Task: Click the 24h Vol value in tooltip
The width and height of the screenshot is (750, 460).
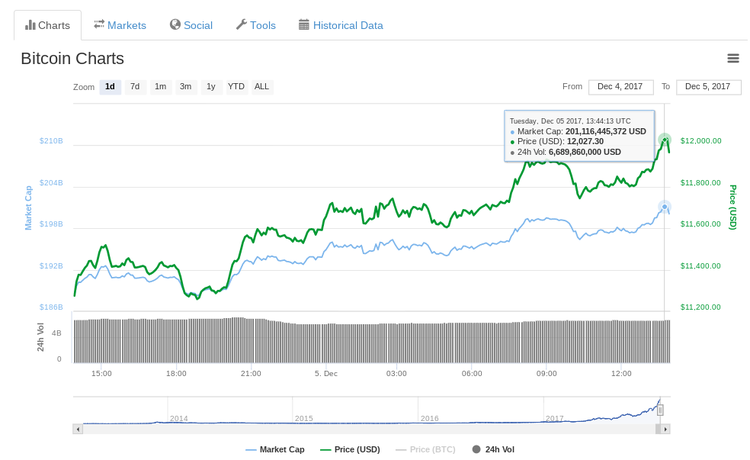Action: pos(585,152)
